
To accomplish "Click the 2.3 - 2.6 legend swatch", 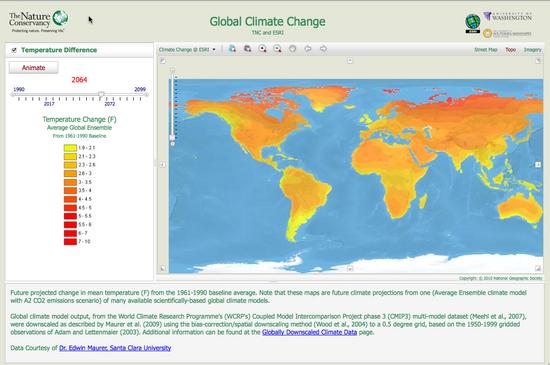I will [x=70, y=165].
